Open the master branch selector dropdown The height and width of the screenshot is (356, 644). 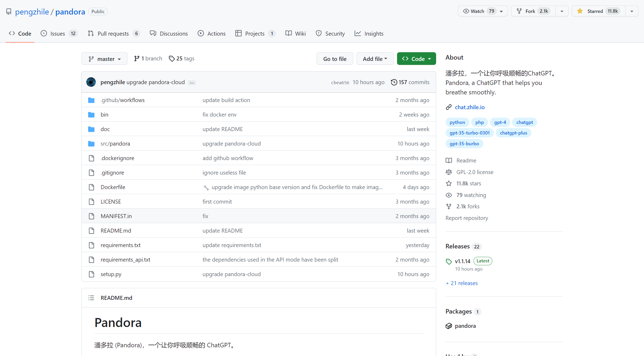tap(104, 59)
